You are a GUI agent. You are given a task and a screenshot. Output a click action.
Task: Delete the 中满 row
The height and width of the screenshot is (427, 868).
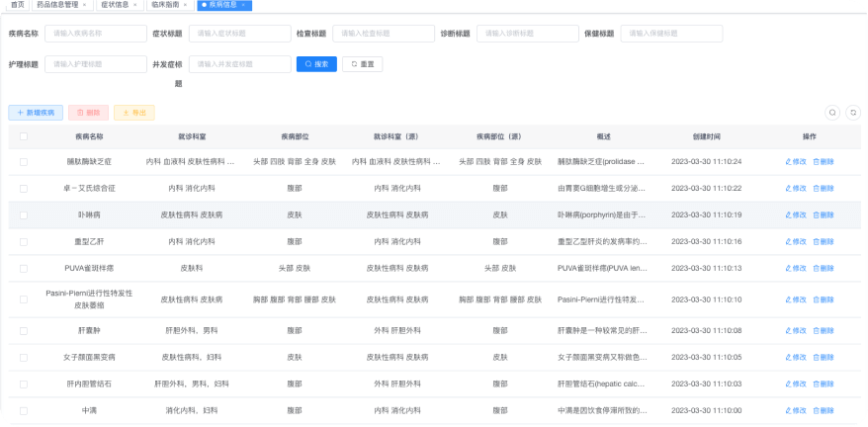(x=824, y=411)
